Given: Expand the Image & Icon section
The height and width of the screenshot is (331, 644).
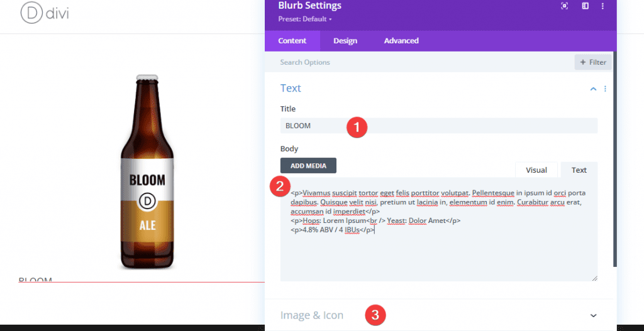Looking at the screenshot, I should point(593,315).
